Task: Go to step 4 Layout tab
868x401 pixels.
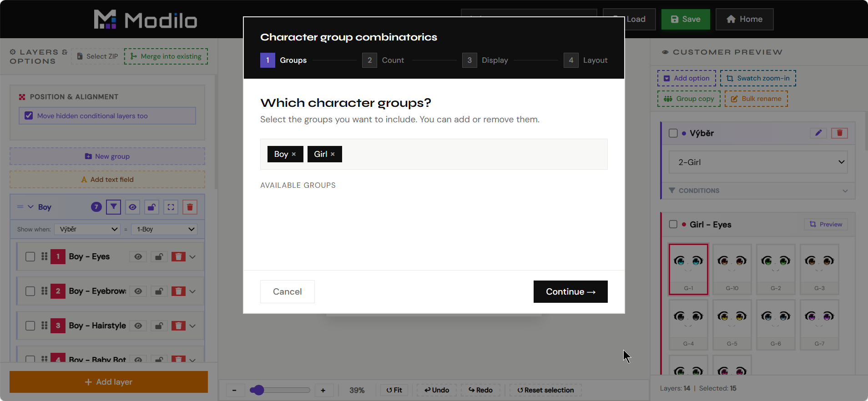Action: point(585,60)
